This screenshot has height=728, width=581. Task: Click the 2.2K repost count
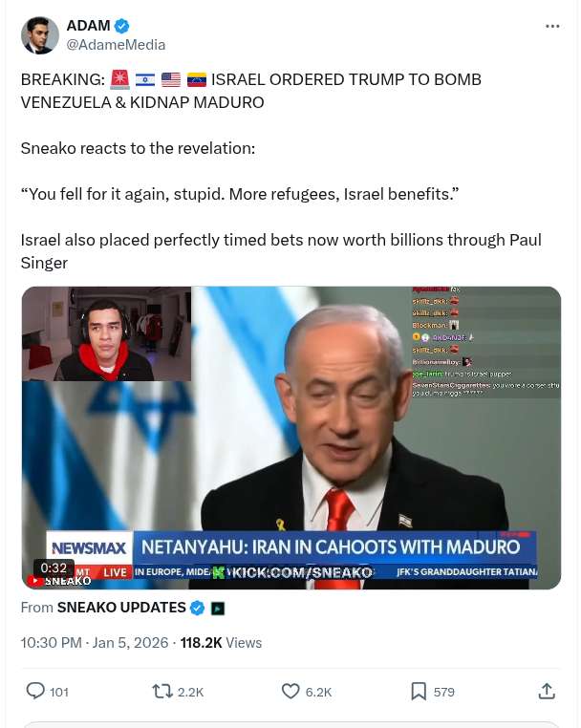tap(190, 693)
